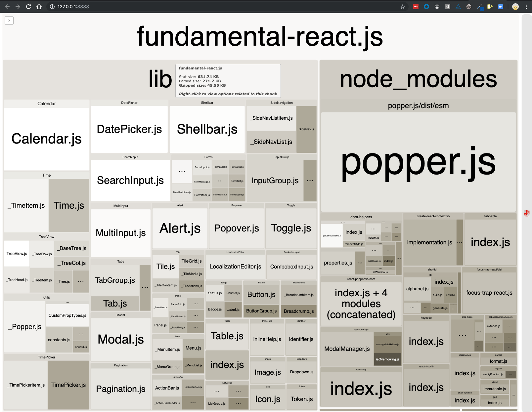Open the browser profile avatar
The width and height of the screenshot is (532, 412).
click(x=515, y=7)
